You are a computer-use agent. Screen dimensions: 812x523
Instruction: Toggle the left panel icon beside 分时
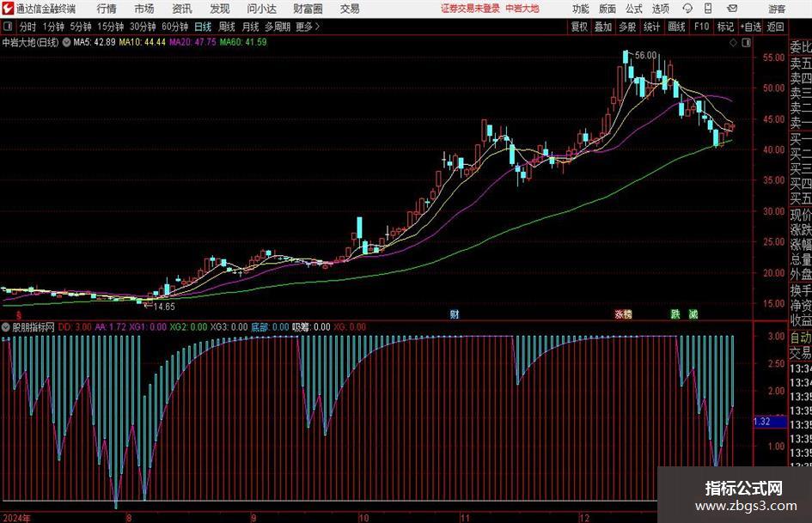point(8,27)
